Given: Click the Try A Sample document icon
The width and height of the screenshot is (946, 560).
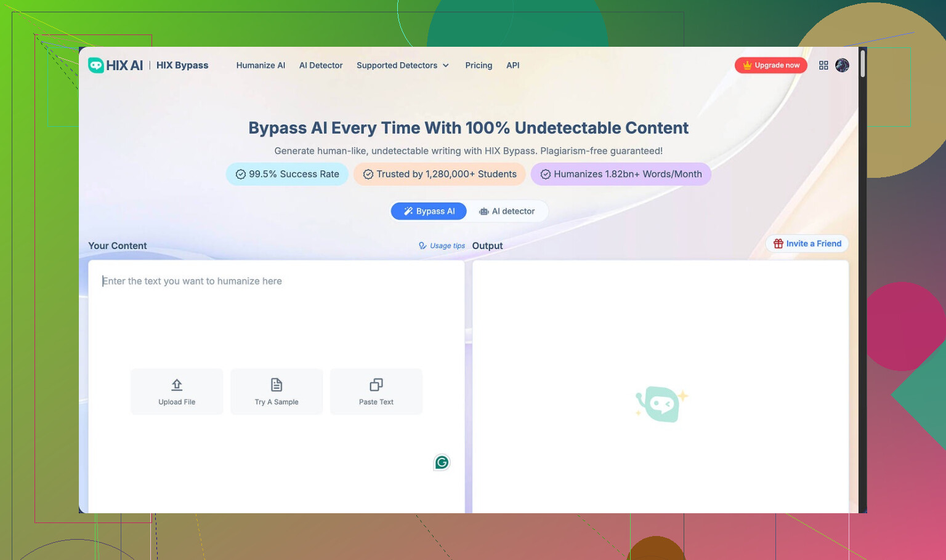Looking at the screenshot, I should pyautogui.click(x=277, y=385).
